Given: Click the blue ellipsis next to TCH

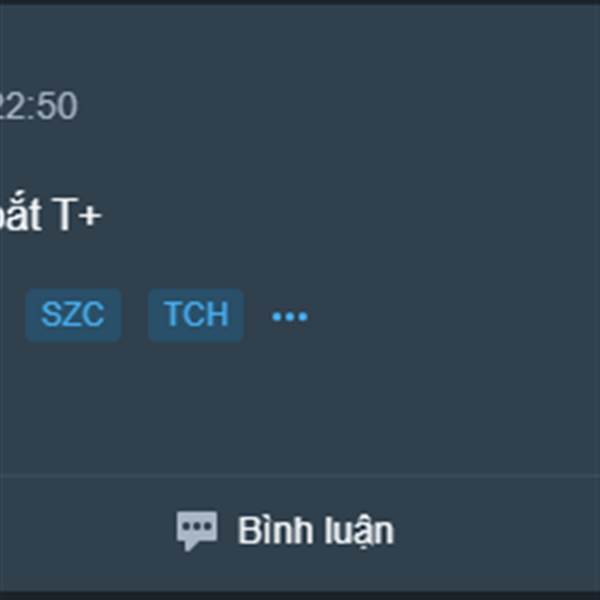Looking at the screenshot, I should [290, 316].
